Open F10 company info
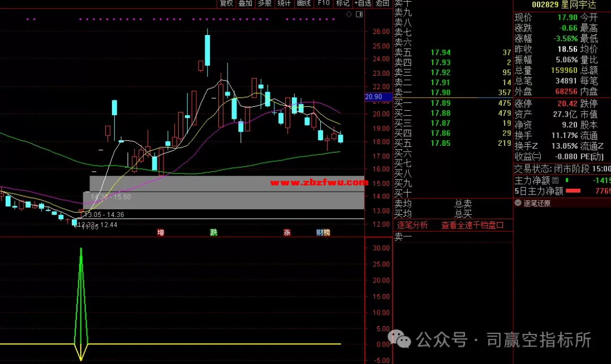The width and height of the screenshot is (611, 364). (x=324, y=3)
